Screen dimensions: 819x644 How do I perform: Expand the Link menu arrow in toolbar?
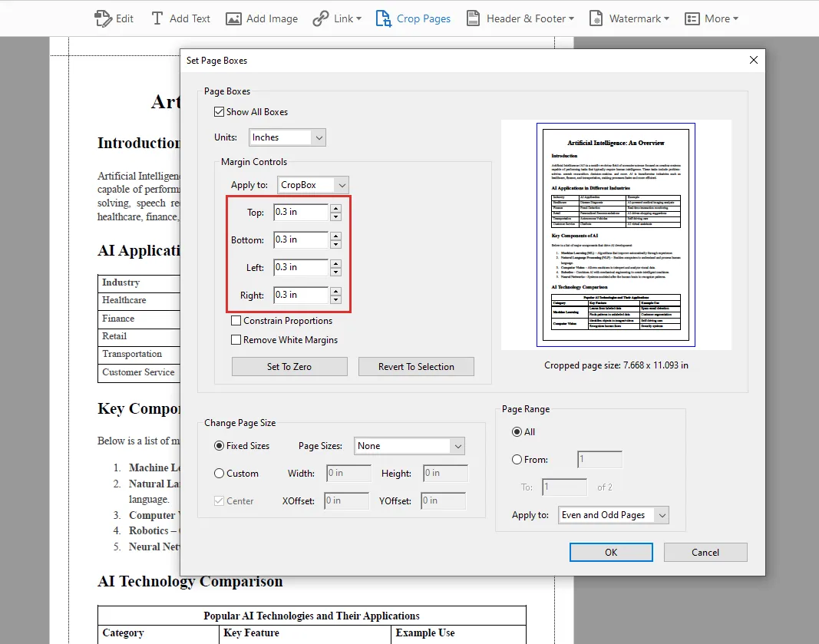point(358,18)
